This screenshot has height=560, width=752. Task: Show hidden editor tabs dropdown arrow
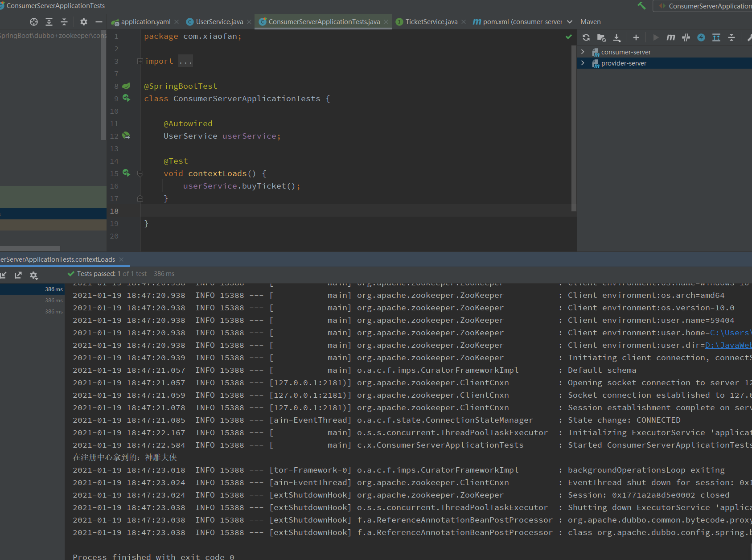(x=570, y=22)
